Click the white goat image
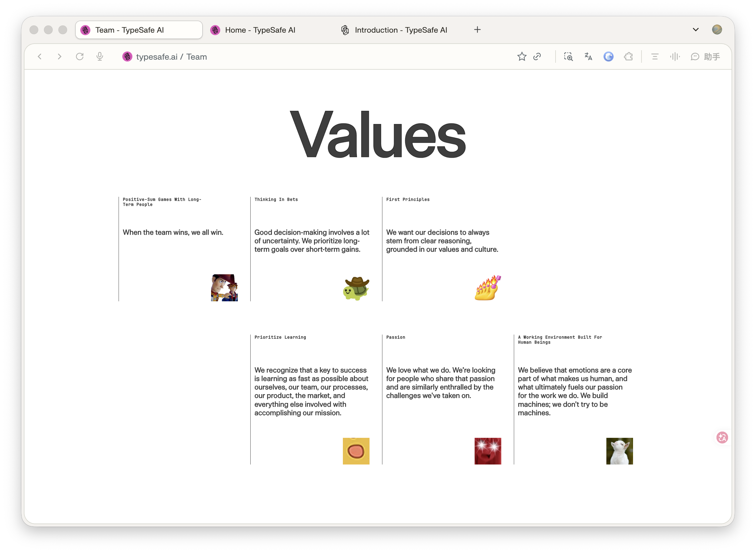Screen dimensions: 756x553 tap(620, 451)
